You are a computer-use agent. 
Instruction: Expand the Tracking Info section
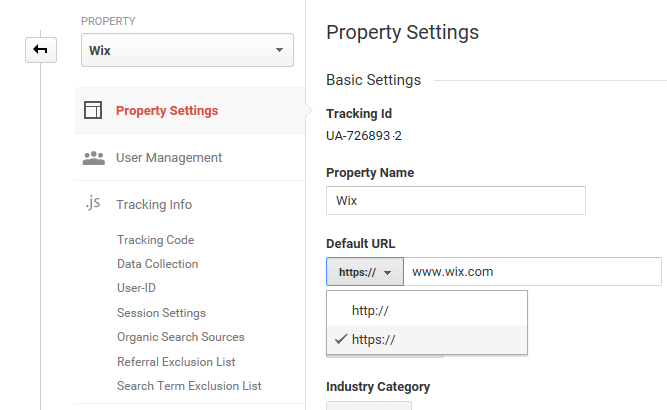click(x=154, y=205)
